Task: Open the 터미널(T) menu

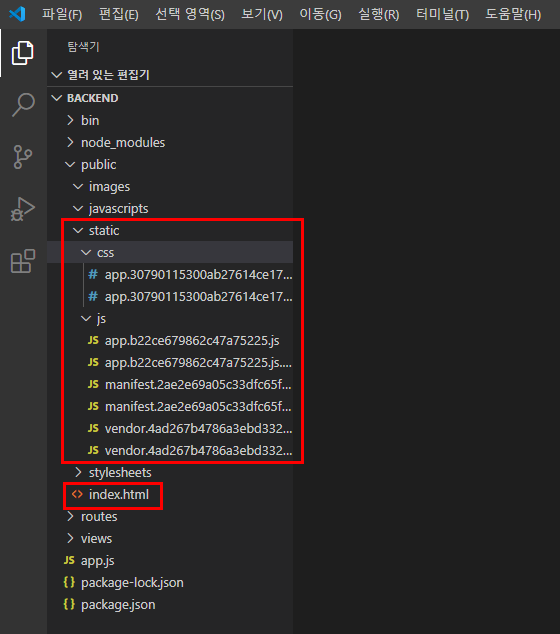Action: pos(442,15)
